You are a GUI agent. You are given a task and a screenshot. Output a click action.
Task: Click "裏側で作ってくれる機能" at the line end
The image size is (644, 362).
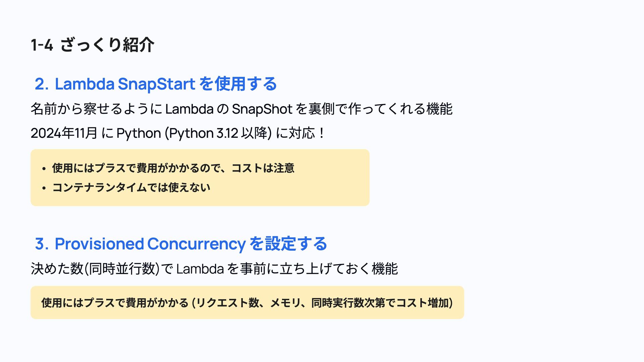380,109
